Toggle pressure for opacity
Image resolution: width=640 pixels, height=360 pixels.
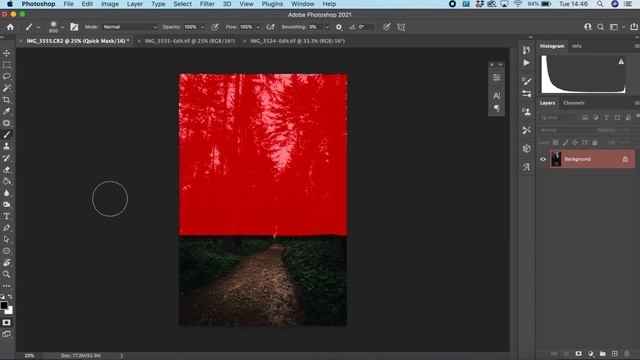click(215, 27)
